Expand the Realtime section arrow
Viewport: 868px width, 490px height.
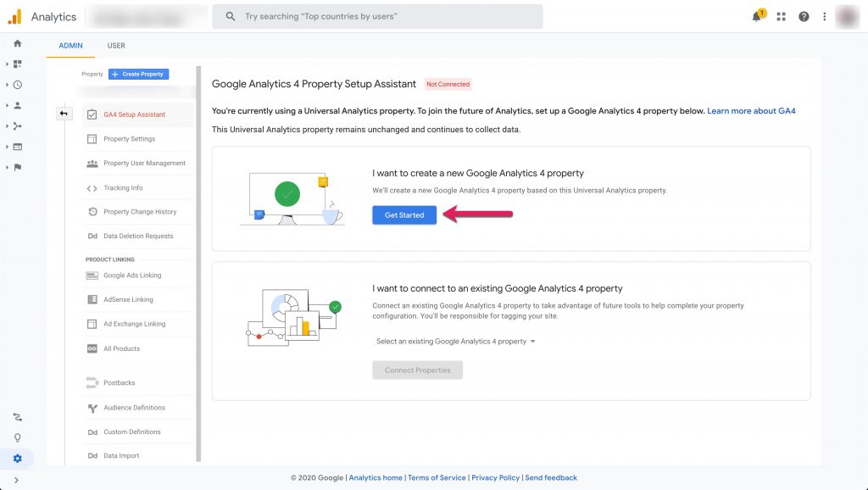pyautogui.click(x=7, y=85)
